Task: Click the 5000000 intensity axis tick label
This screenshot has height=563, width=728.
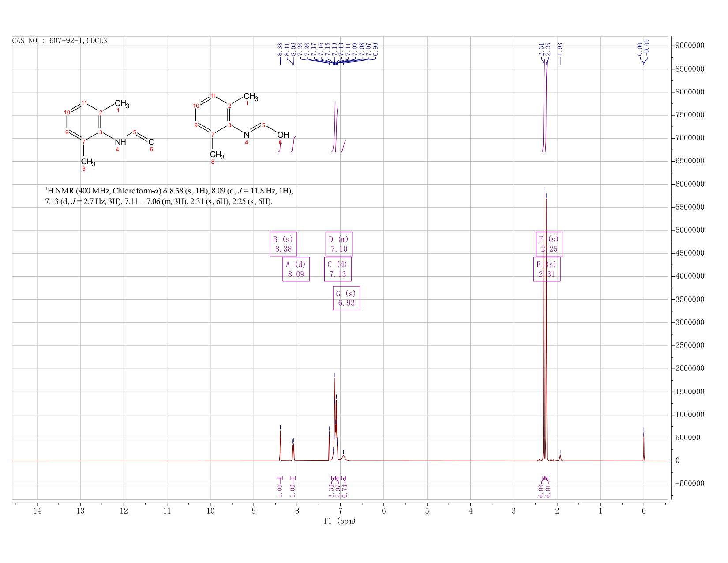Action: [689, 230]
